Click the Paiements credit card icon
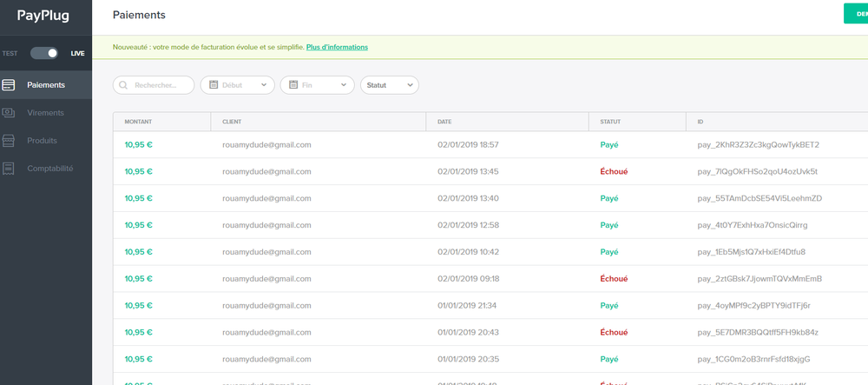 coord(9,85)
